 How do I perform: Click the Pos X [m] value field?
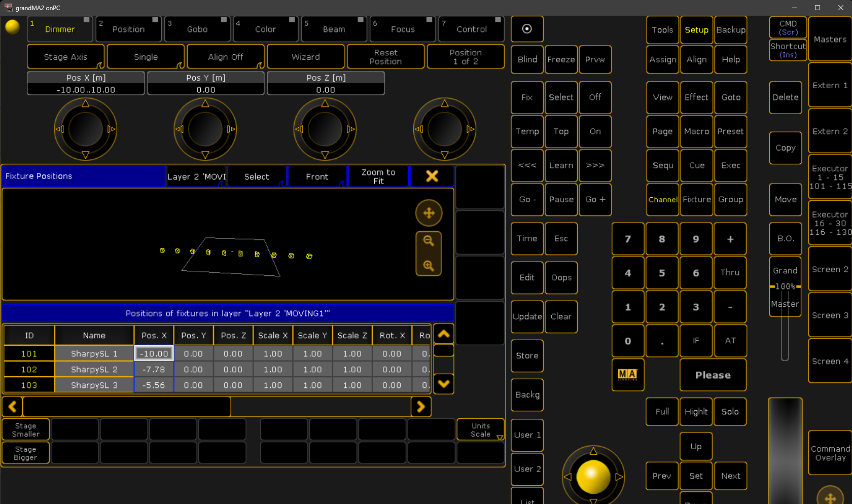[x=86, y=89]
